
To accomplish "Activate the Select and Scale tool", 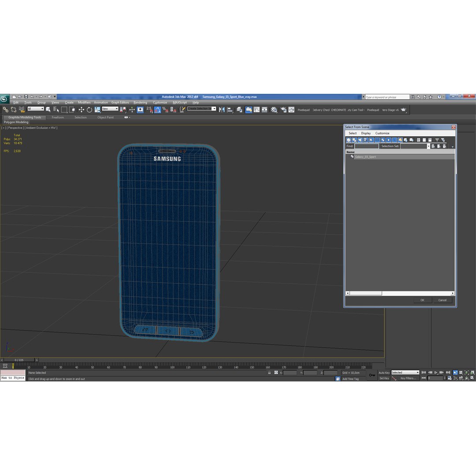I will (97, 110).
